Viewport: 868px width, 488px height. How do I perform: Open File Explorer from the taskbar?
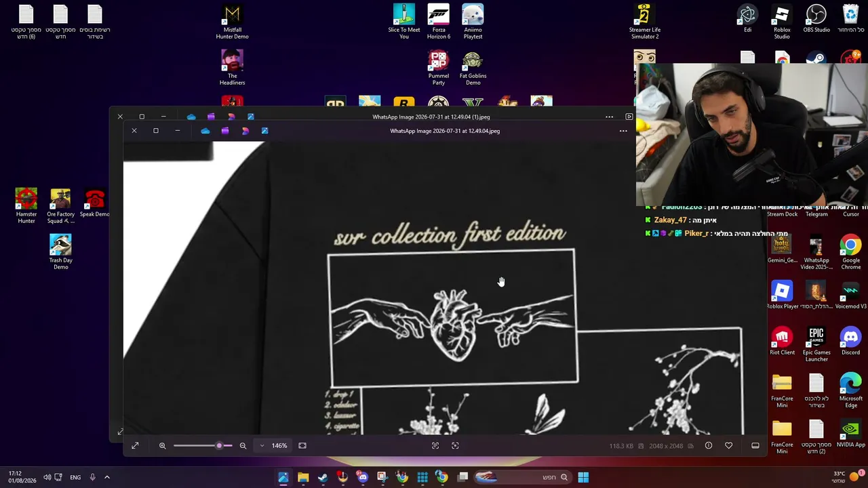[303, 477]
